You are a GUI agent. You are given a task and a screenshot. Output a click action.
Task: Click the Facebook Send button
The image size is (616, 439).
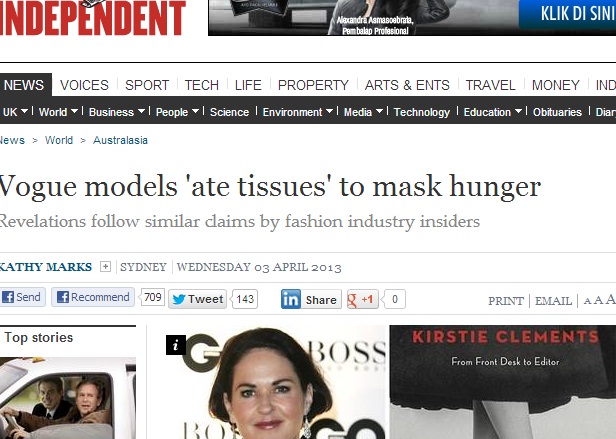22,297
